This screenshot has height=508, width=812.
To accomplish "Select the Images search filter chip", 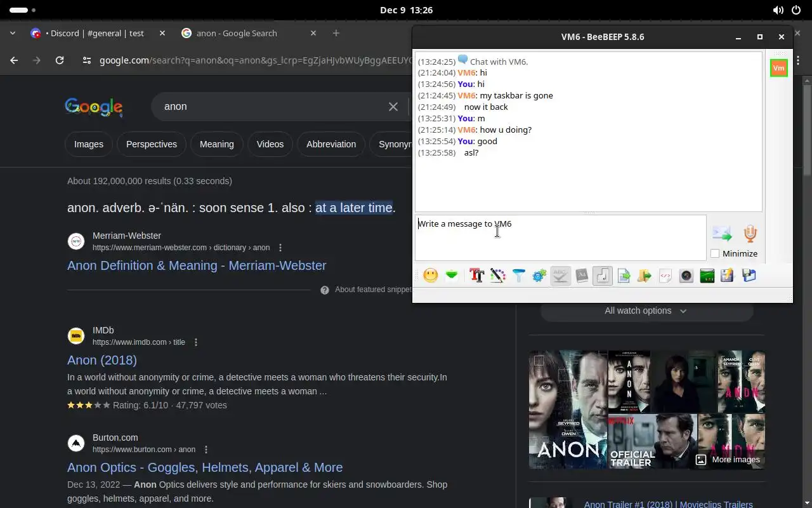I will coord(89,144).
